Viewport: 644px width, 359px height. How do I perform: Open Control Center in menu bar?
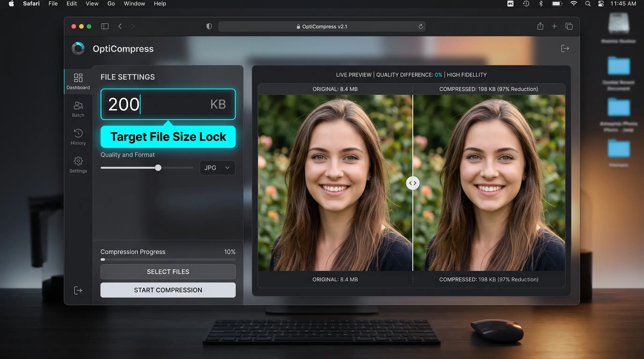(601, 4)
